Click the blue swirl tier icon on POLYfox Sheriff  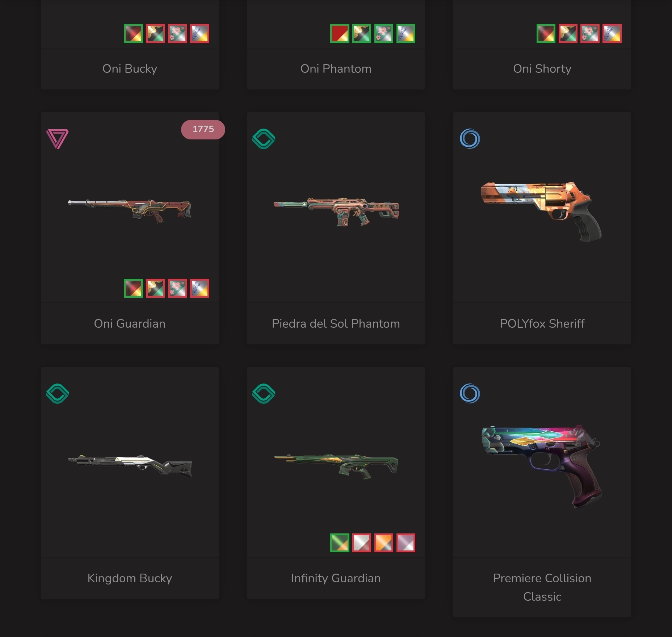(x=470, y=139)
